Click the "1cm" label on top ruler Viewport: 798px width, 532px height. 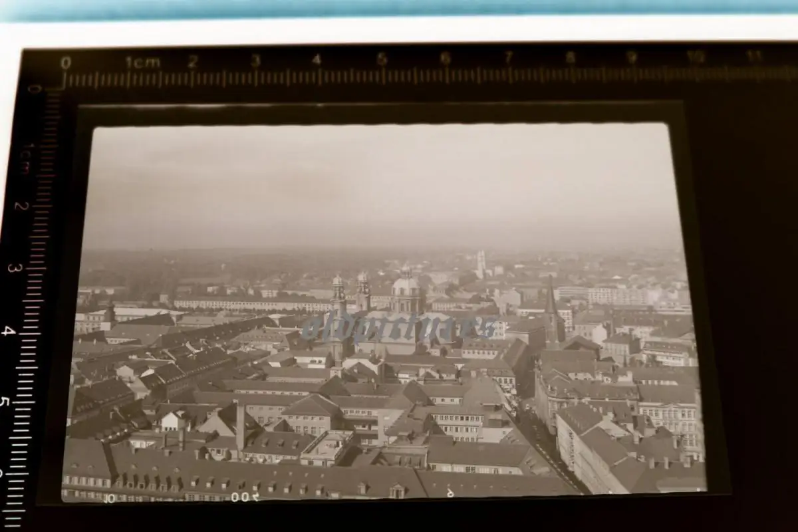coord(142,63)
